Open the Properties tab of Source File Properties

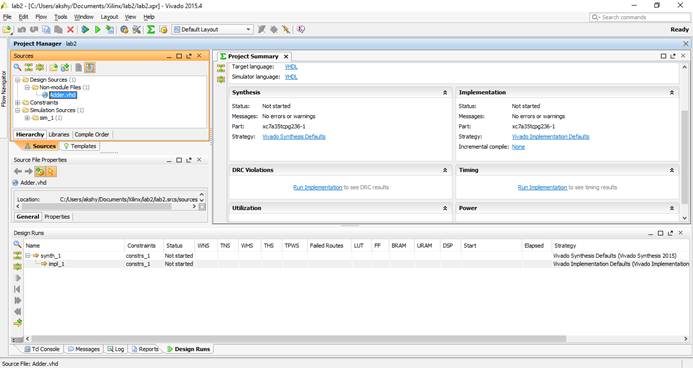pyautogui.click(x=57, y=217)
